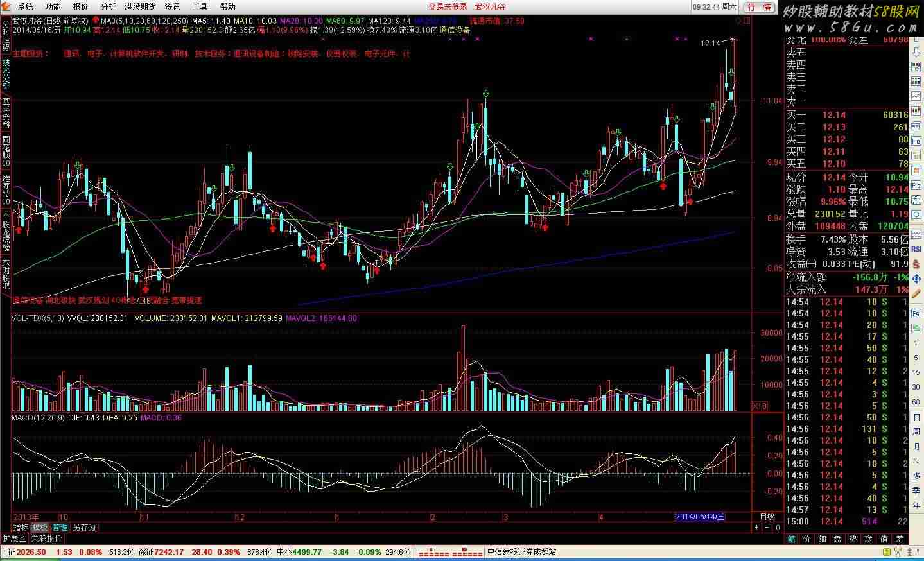Click the 另存为 button
The width and height of the screenshot is (924, 561).
84,527
